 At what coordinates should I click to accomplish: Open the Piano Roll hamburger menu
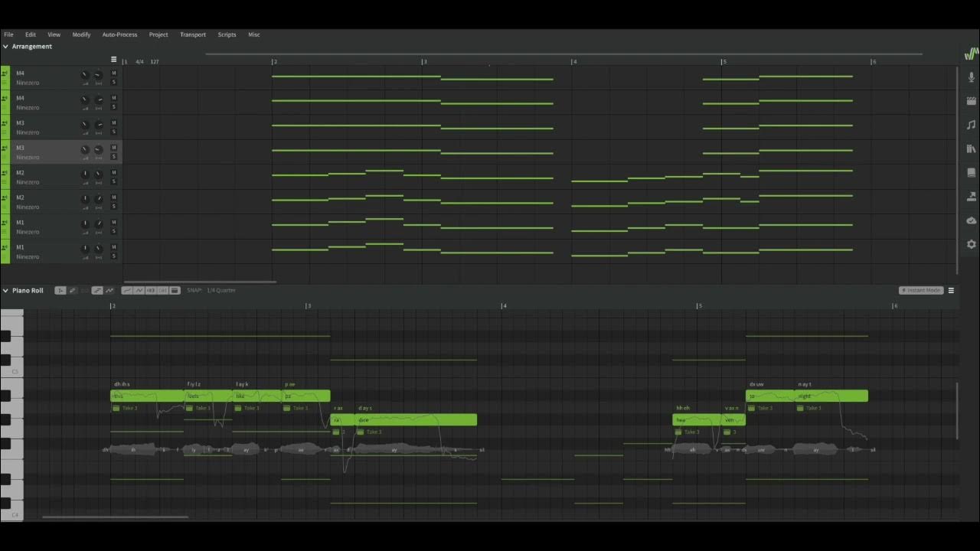click(951, 290)
